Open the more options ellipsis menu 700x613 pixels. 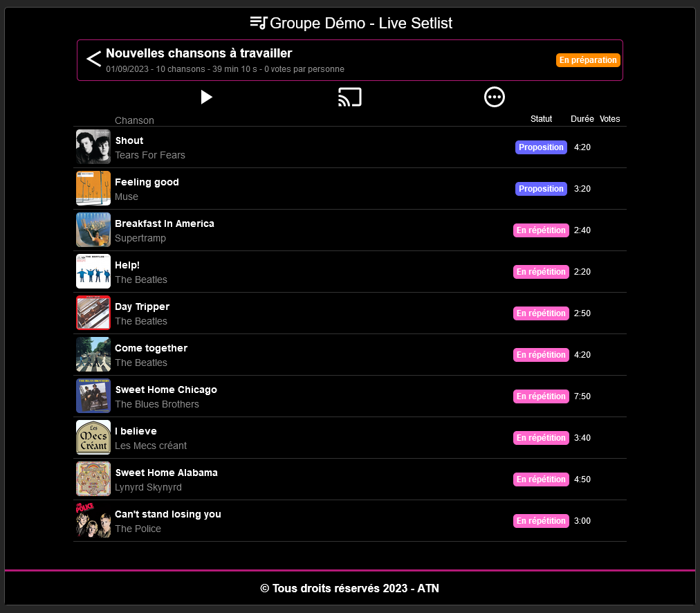point(494,97)
